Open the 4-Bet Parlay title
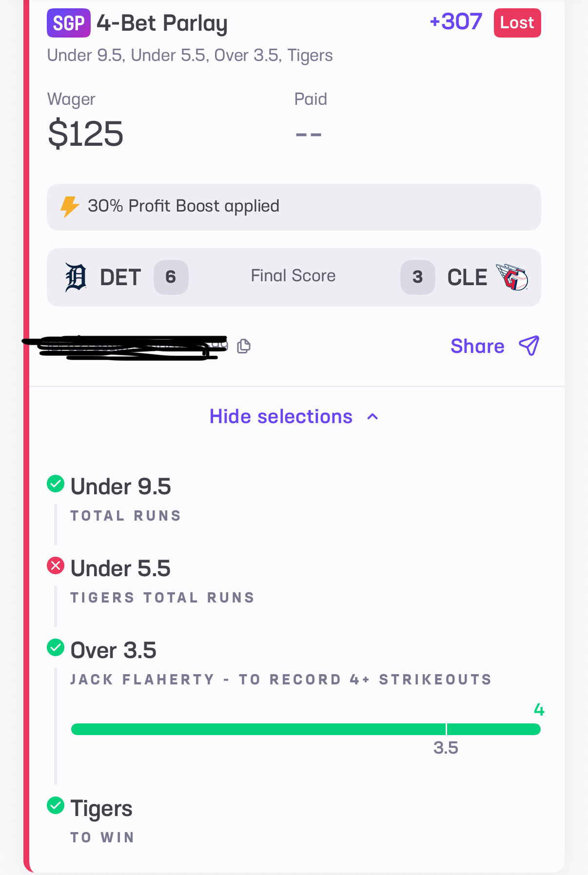Screen dimensions: 588x875 [162, 23]
